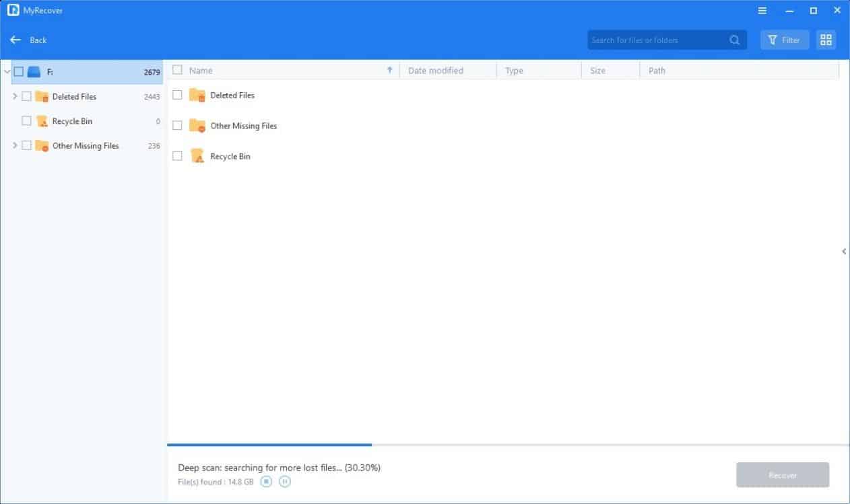
Task: Click Other Missing Files folder icon in sidebar
Action: 42,145
